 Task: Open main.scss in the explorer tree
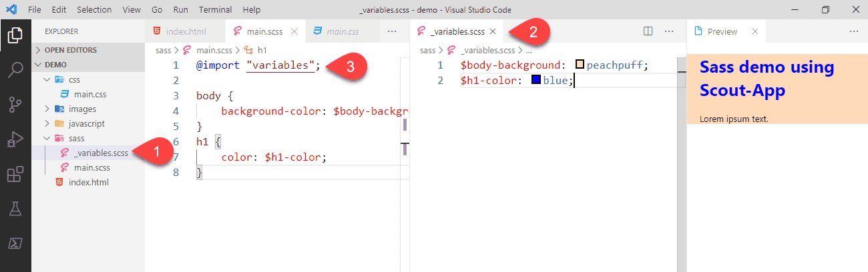88,167
